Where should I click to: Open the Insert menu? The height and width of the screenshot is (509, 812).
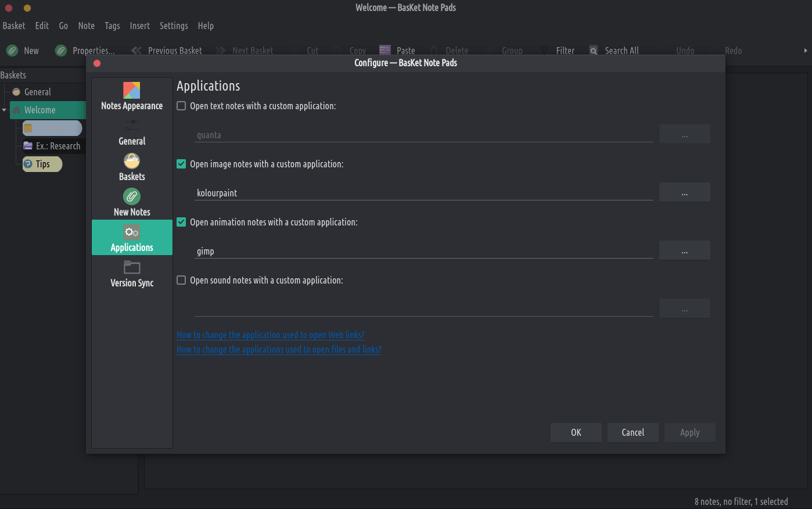tap(139, 26)
